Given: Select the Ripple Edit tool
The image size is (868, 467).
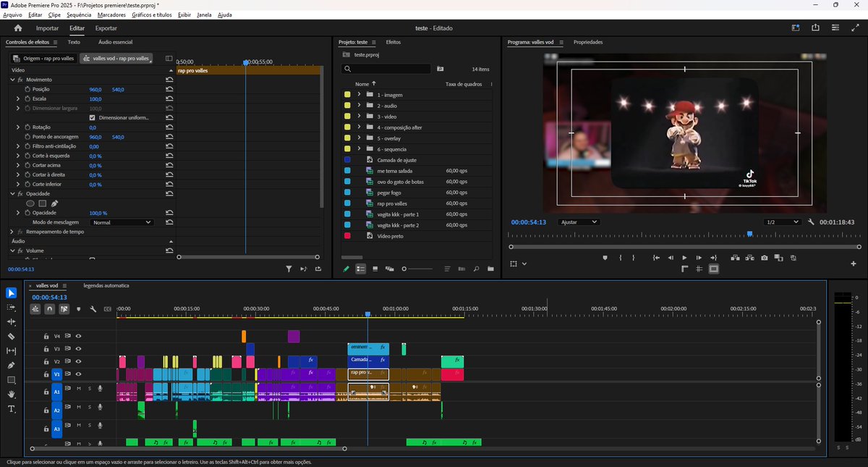Looking at the screenshot, I should (x=12, y=322).
